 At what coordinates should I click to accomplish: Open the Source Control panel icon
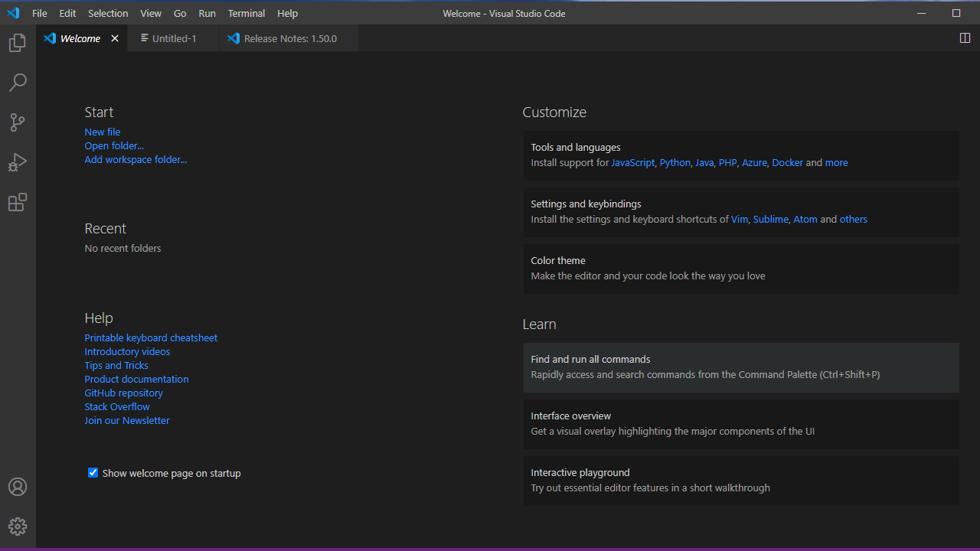(x=17, y=122)
